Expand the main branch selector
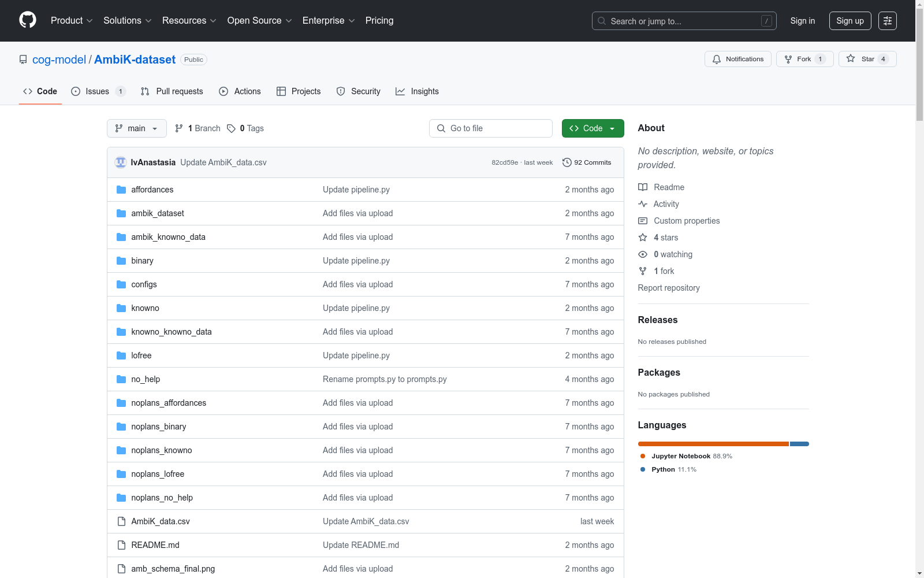Screen dimensions: 924x578 coord(136,128)
